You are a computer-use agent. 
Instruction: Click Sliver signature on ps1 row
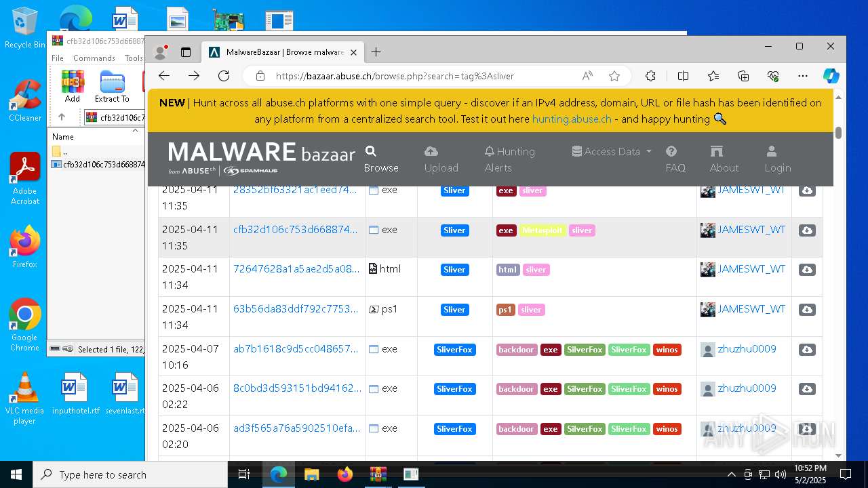(x=454, y=310)
